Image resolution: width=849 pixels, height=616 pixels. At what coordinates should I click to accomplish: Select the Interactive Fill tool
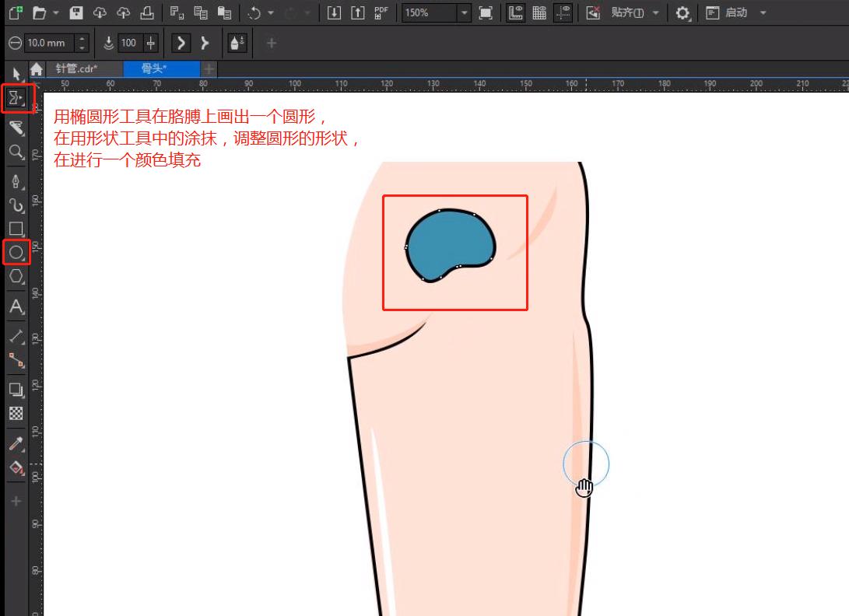coord(16,467)
